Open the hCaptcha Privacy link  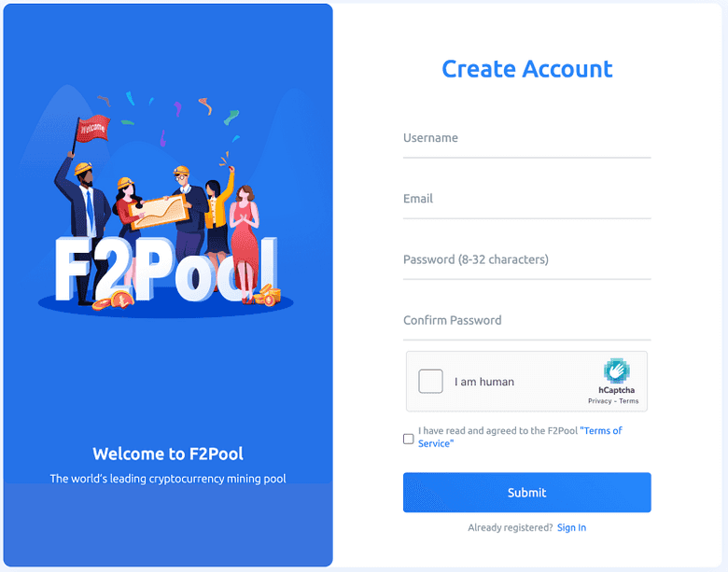[599, 401]
